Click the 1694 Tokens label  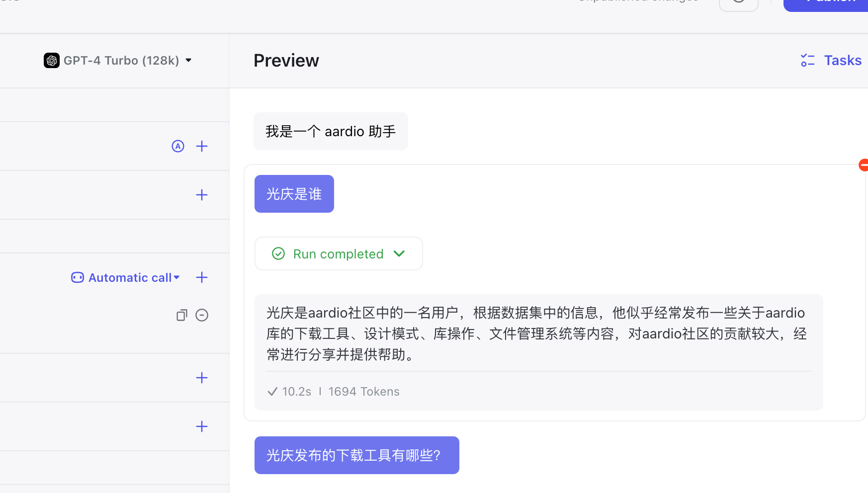364,392
